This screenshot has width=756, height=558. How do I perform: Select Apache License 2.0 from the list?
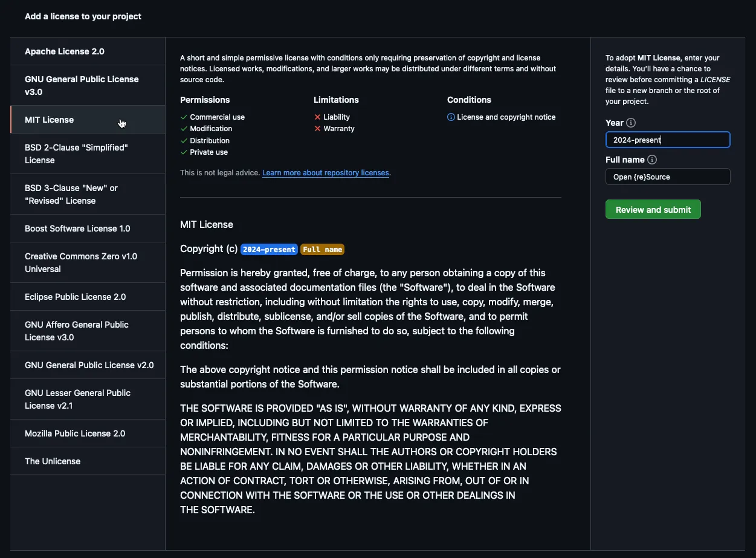pyautogui.click(x=65, y=51)
